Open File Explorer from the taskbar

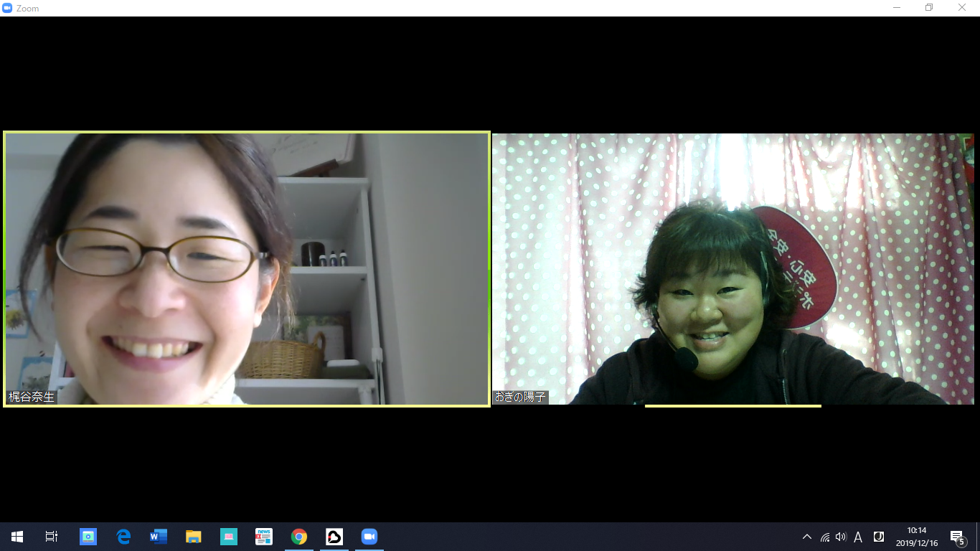click(x=194, y=537)
